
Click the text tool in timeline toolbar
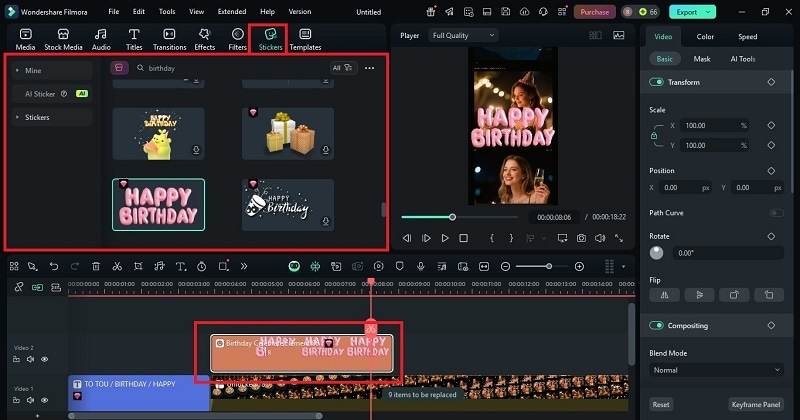181,266
